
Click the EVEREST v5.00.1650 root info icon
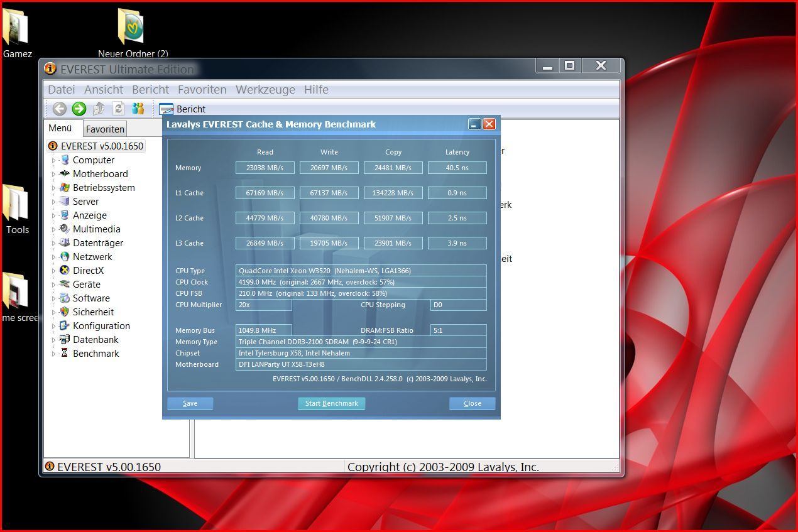tap(53, 146)
